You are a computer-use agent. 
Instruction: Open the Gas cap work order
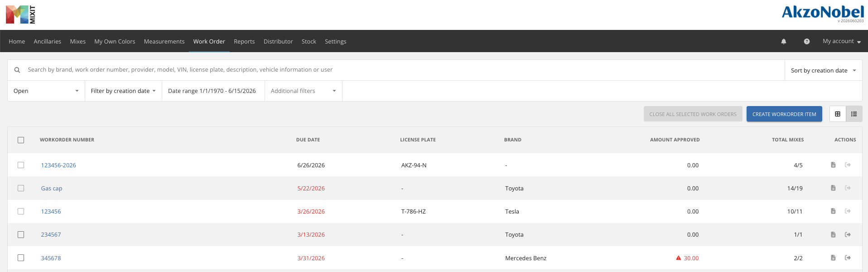52,188
